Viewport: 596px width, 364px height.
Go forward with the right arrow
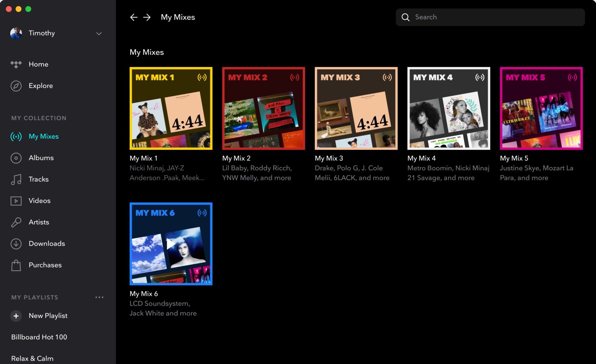(x=147, y=17)
